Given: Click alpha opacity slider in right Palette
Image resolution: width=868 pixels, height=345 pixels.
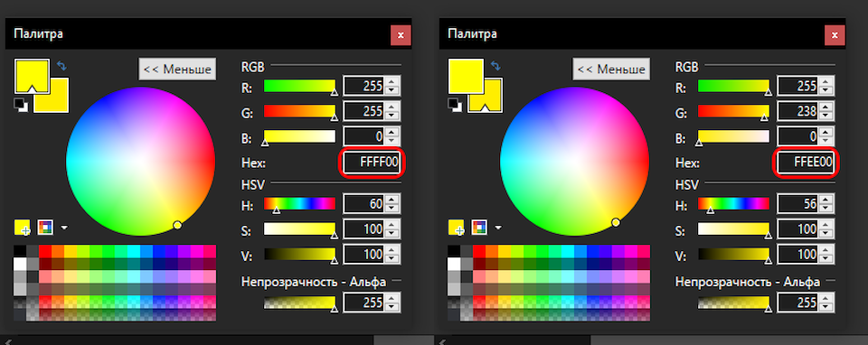Looking at the screenshot, I should (x=733, y=303).
